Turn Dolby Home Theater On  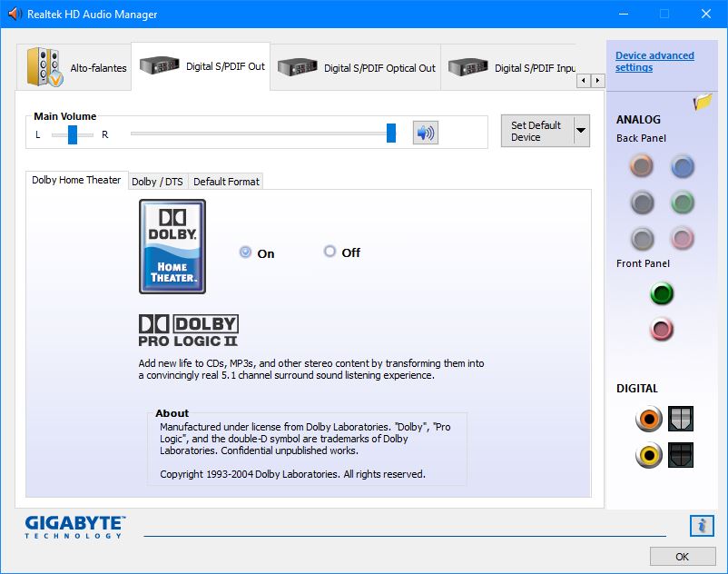tap(245, 252)
